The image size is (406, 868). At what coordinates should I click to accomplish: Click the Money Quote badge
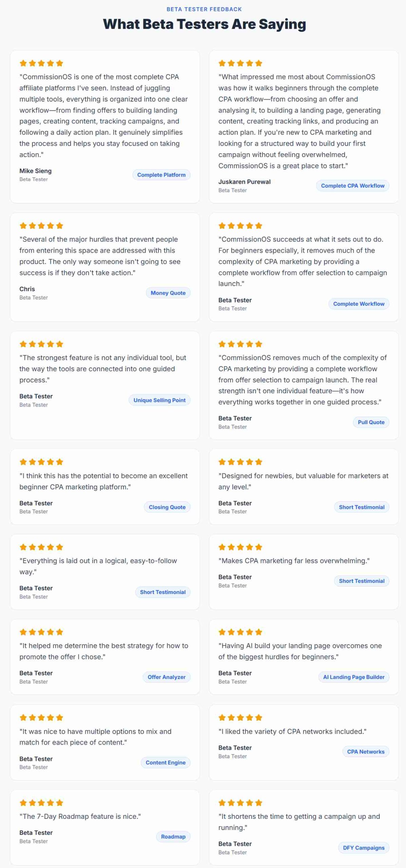pos(168,293)
